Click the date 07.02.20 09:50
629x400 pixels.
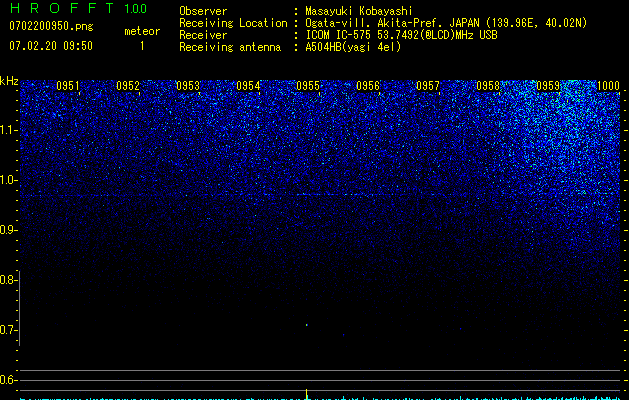coord(51,46)
